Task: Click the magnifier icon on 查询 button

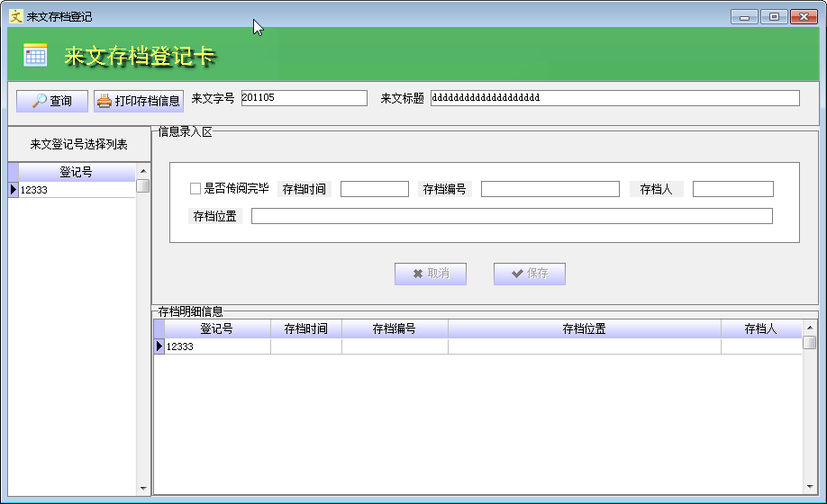Action: point(39,101)
